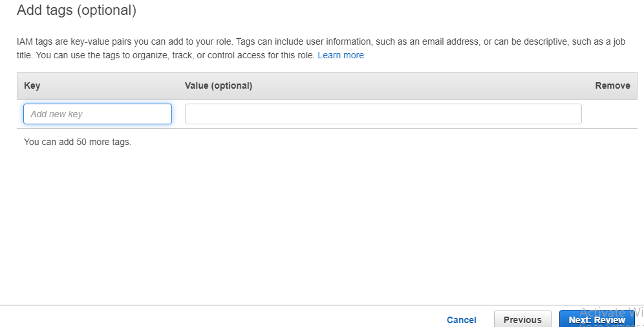
Task: Click the empty Remove cell in the first tag row
Action: tap(612, 114)
